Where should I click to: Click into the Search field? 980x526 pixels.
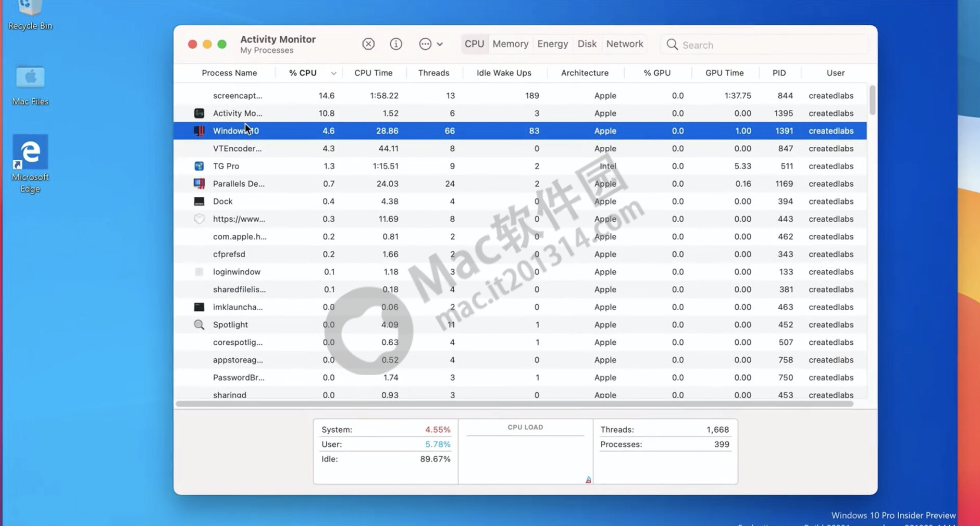click(x=764, y=45)
